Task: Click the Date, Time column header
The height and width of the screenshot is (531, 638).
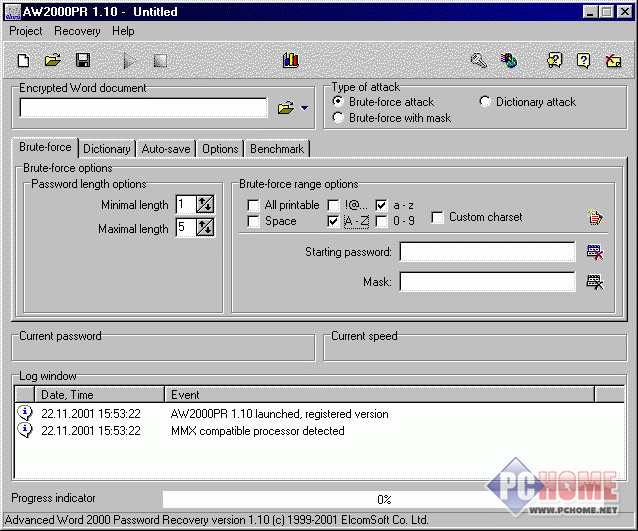Action: click(x=100, y=395)
